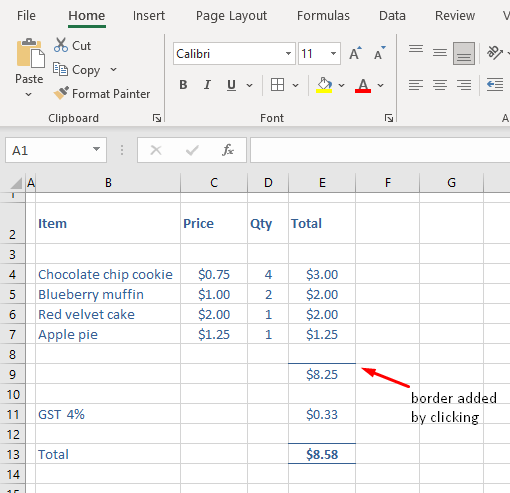510x493 pixels.
Task: Align text to the right
Action: pyautogui.click(x=464, y=85)
